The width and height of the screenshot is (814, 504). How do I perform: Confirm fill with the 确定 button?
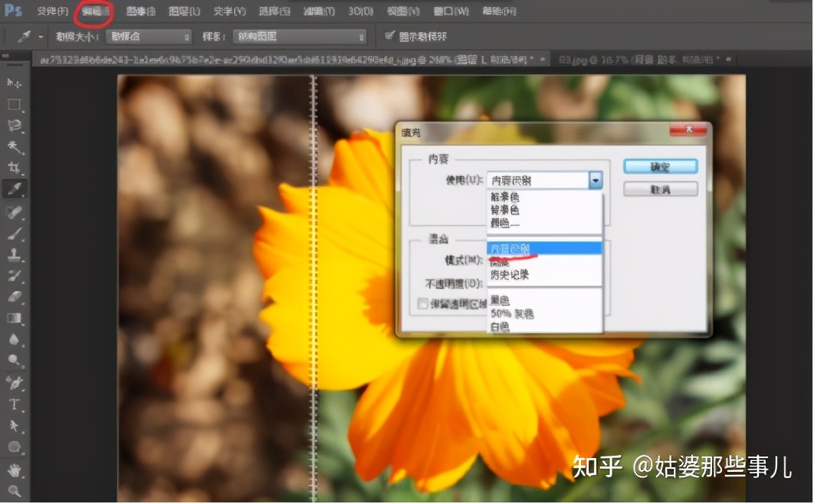[661, 166]
